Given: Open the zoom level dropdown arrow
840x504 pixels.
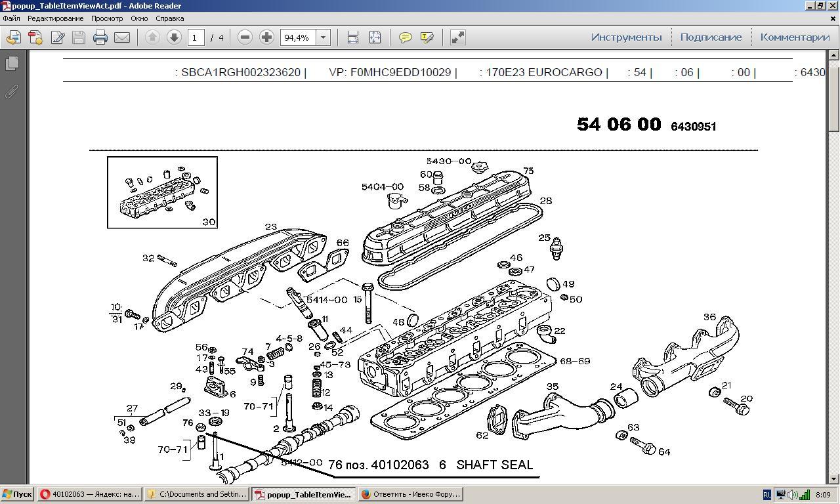Looking at the screenshot, I should pos(323,37).
